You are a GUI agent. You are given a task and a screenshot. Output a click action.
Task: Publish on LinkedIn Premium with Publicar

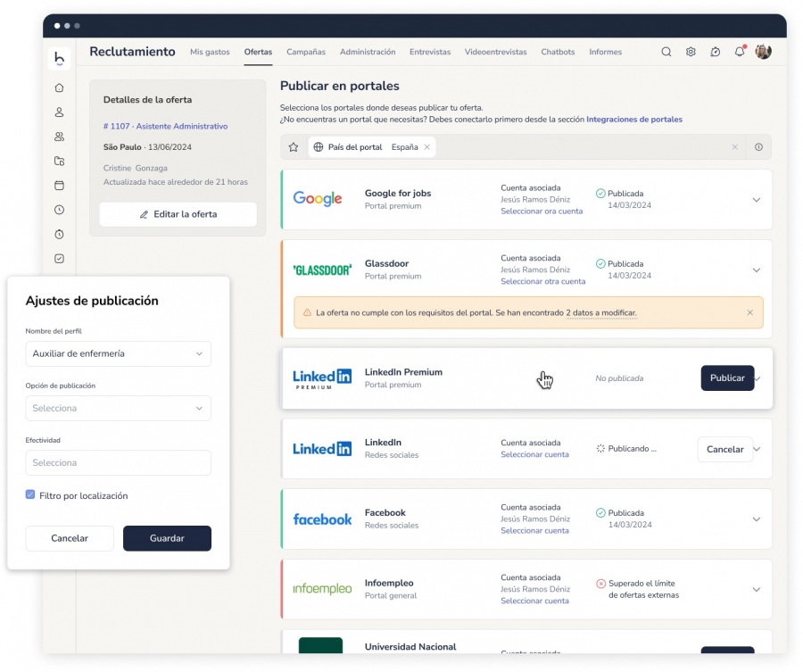tap(727, 378)
